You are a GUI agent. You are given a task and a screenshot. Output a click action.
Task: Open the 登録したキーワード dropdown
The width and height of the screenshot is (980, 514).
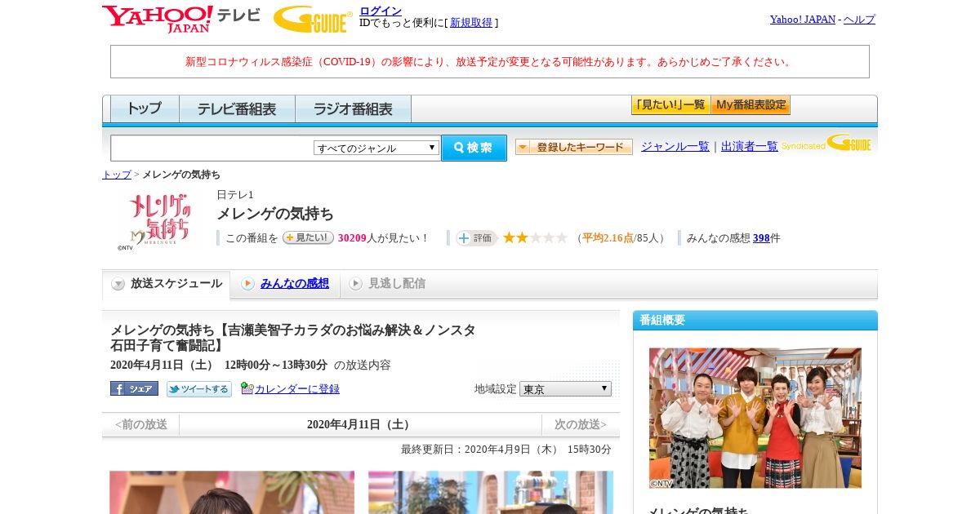click(x=573, y=147)
